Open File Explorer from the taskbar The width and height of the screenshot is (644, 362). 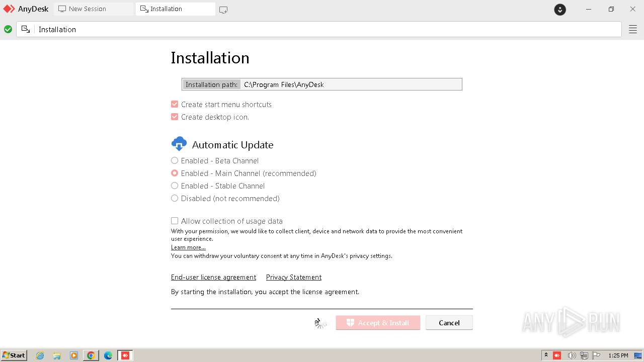point(57,355)
